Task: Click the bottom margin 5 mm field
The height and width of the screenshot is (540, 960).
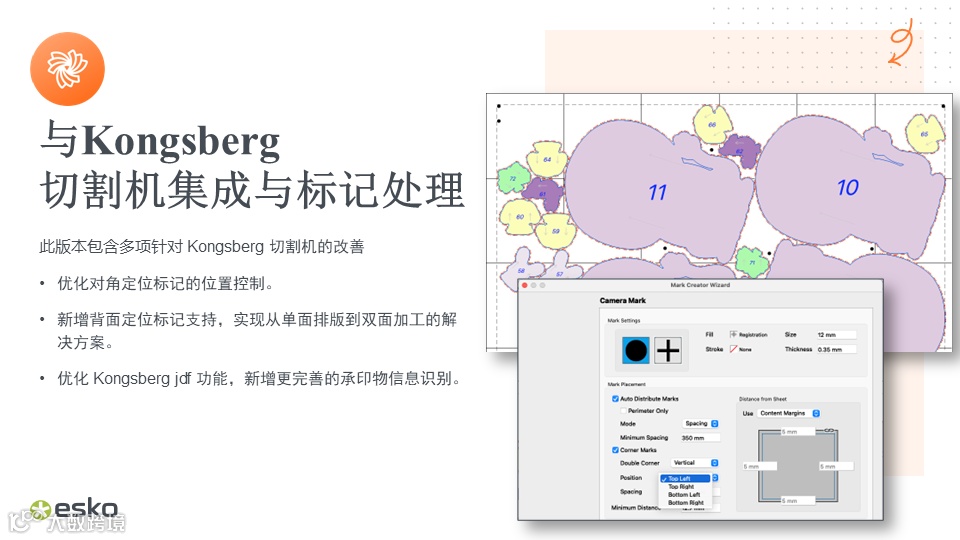Action: point(798,501)
